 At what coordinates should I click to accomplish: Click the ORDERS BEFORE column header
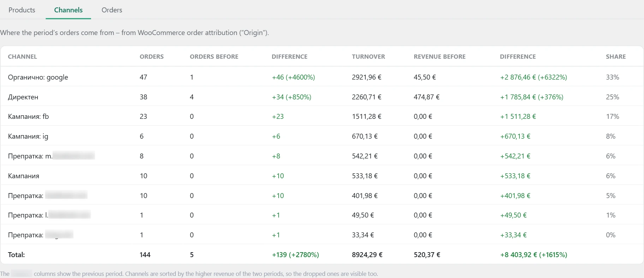click(x=214, y=57)
